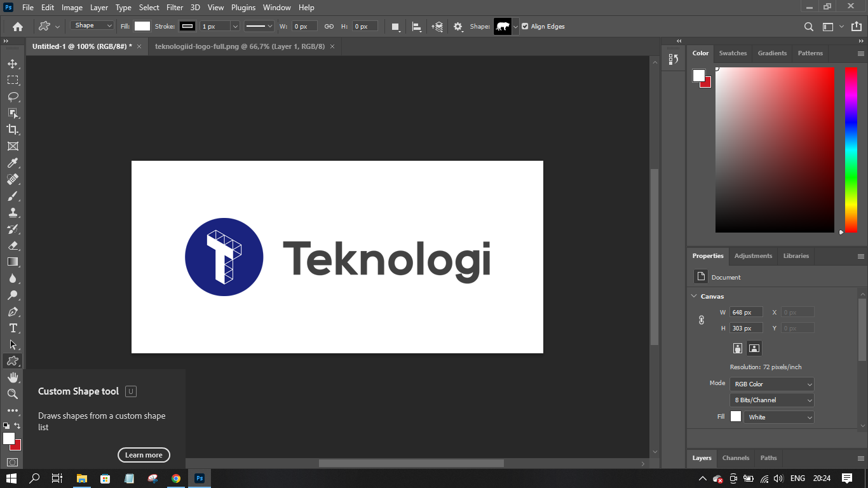Select the Crop tool
The width and height of the screenshot is (868, 488).
coord(13,130)
